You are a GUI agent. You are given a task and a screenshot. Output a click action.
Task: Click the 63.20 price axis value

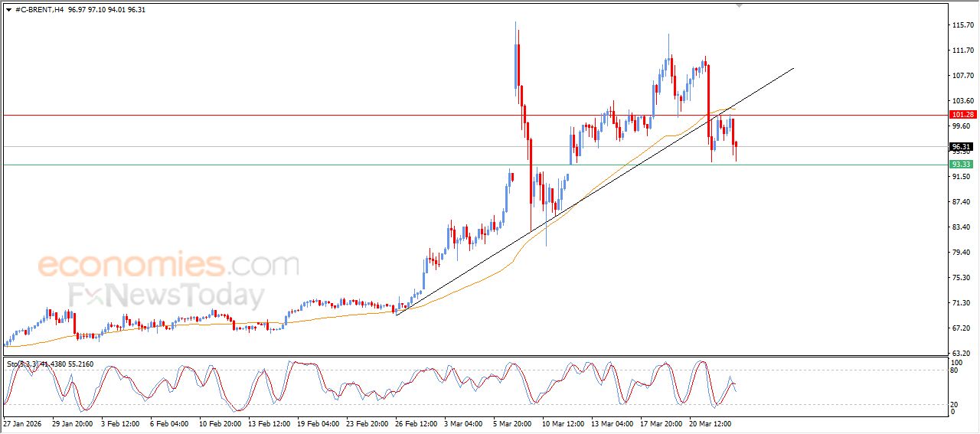962,353
